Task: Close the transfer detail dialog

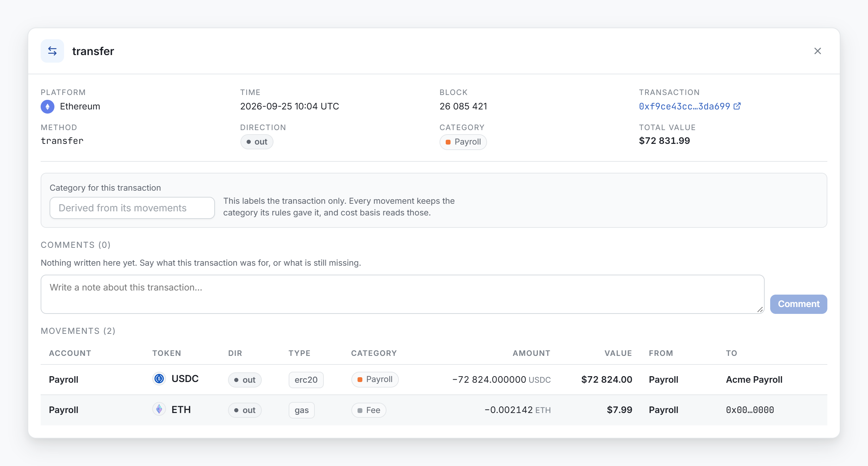Action: pos(817,51)
